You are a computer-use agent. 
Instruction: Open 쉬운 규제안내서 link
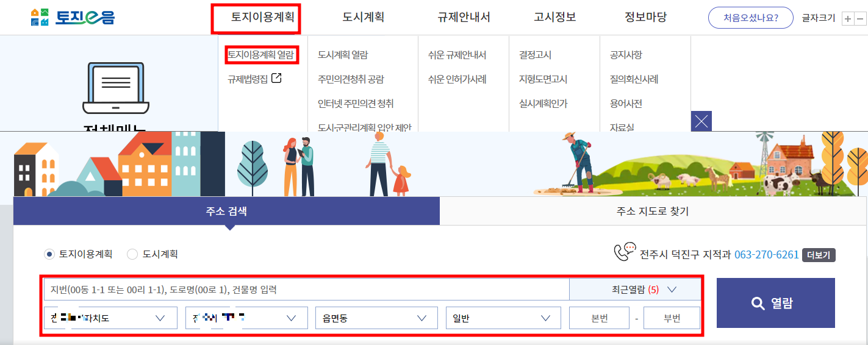coord(457,55)
